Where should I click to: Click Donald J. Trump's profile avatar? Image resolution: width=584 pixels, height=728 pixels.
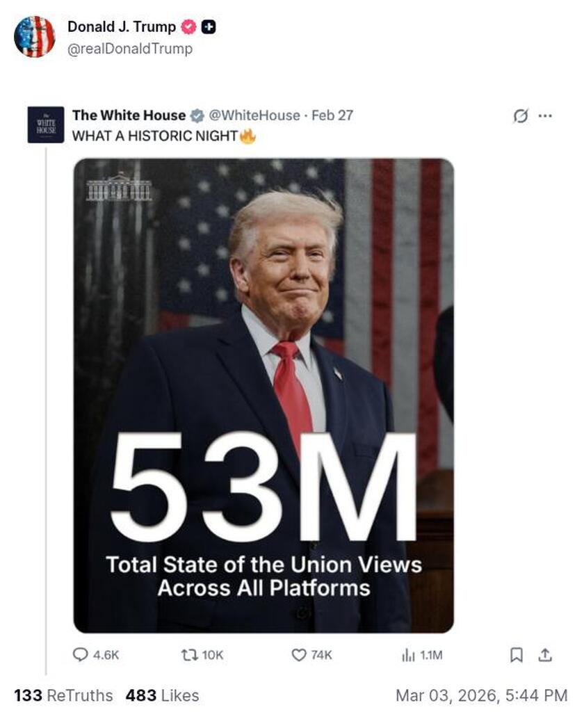click(x=35, y=35)
